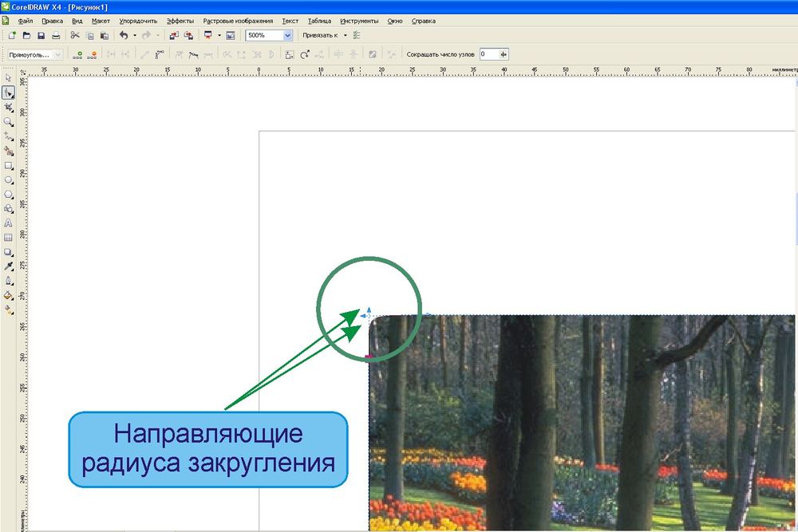Screen dimensions: 798x532
Task: Open the Файл menu
Action: click(25, 21)
